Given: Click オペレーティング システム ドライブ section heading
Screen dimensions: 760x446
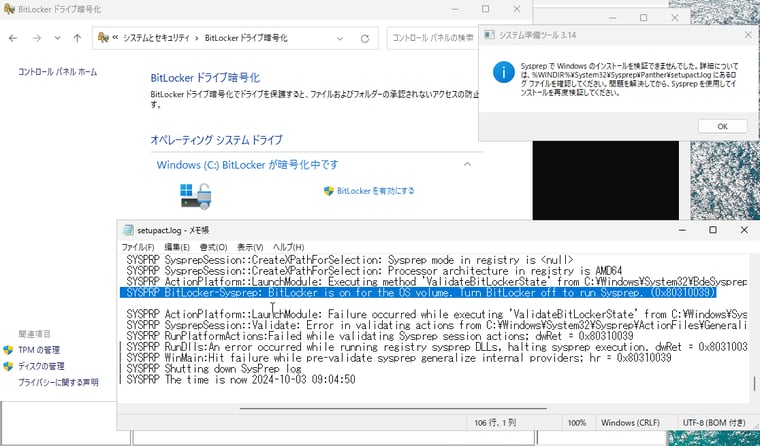Looking at the screenshot, I should coord(216,140).
